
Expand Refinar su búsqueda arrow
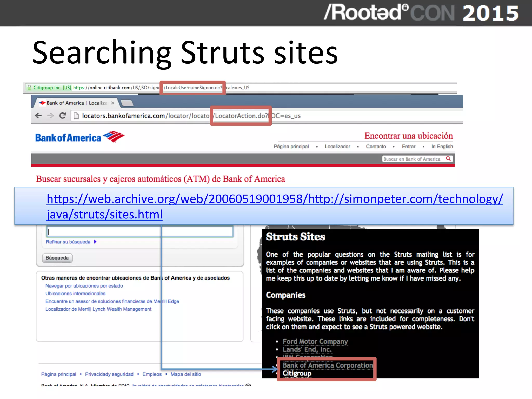point(95,242)
